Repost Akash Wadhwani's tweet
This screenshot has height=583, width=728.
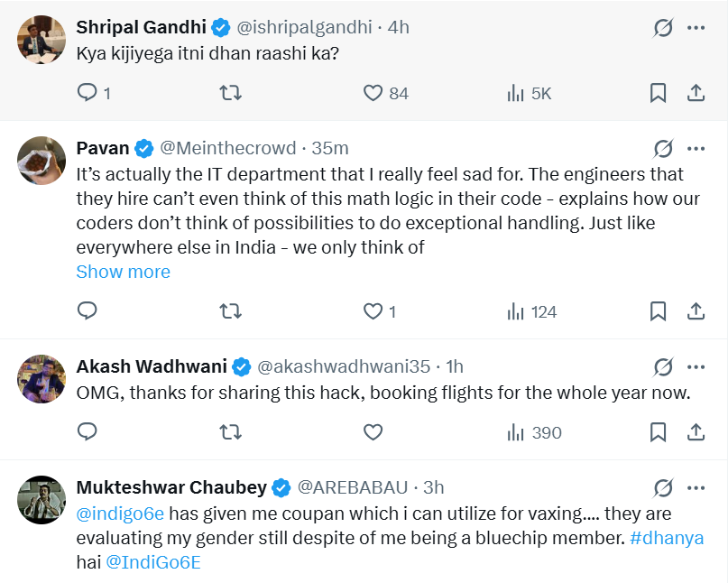tap(231, 433)
